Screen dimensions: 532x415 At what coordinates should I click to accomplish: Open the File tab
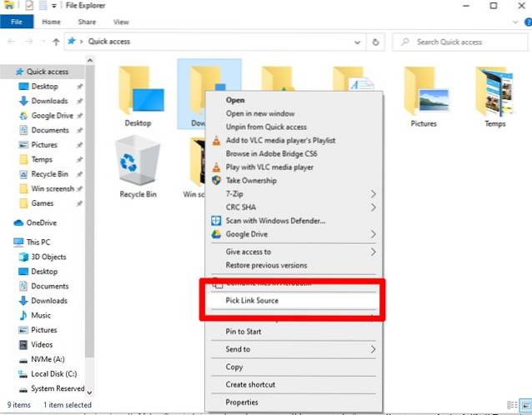(17, 22)
